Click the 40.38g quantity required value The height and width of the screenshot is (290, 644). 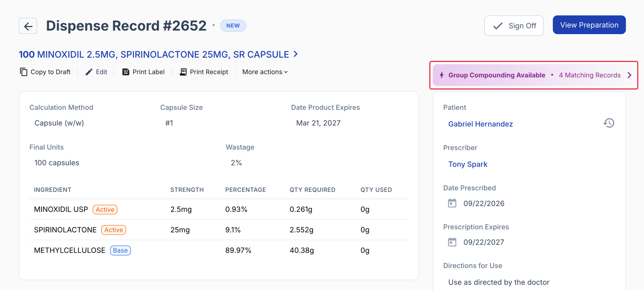coord(301,250)
